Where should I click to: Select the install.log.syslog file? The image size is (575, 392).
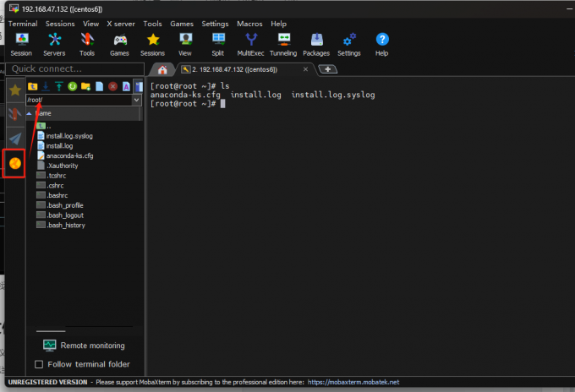pyautogui.click(x=65, y=136)
